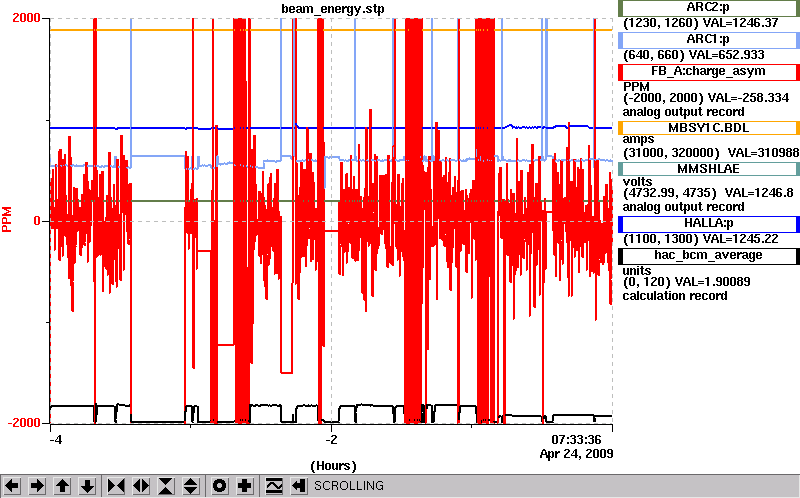
Task: Pan the plot down with the down arrow
Action: pos(88,486)
